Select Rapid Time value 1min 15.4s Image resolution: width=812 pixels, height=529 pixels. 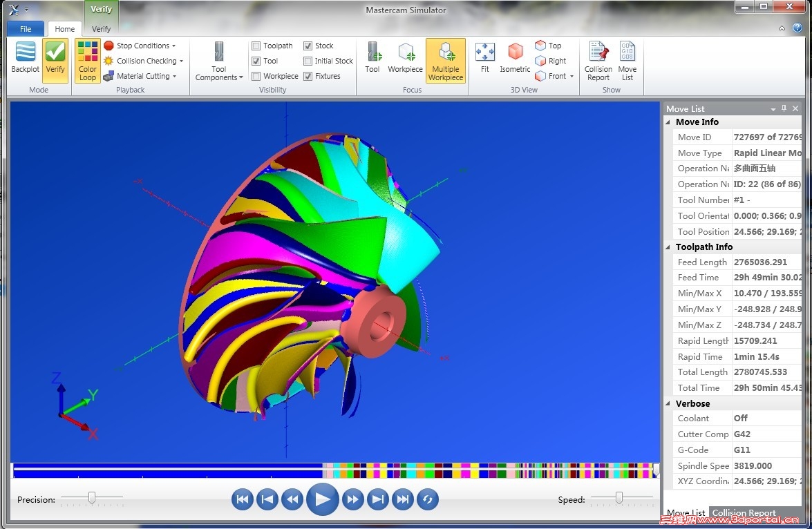coord(756,356)
